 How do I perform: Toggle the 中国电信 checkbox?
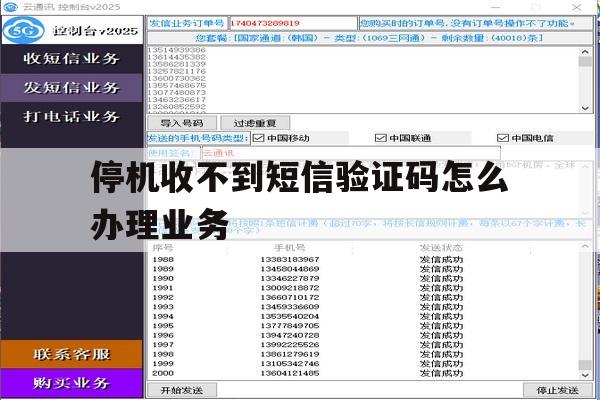click(502, 138)
